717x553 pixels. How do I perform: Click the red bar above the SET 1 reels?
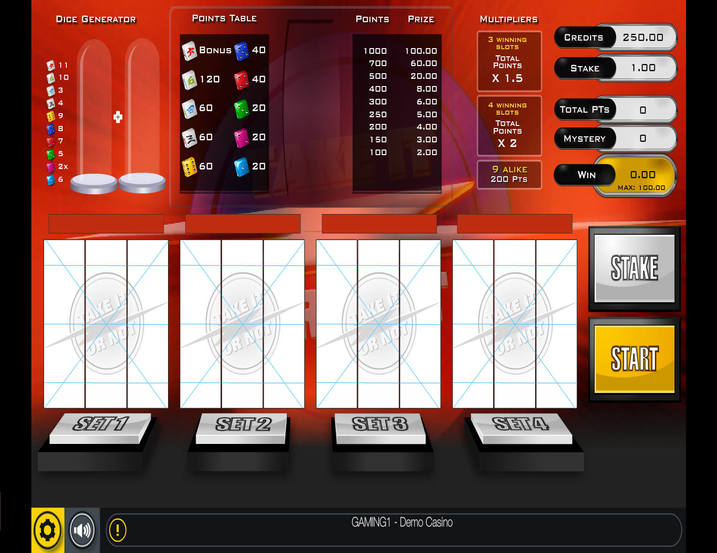pos(106,224)
